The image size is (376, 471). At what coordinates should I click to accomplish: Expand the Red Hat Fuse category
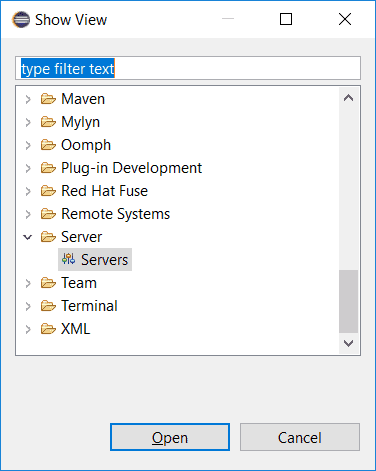coord(28,191)
